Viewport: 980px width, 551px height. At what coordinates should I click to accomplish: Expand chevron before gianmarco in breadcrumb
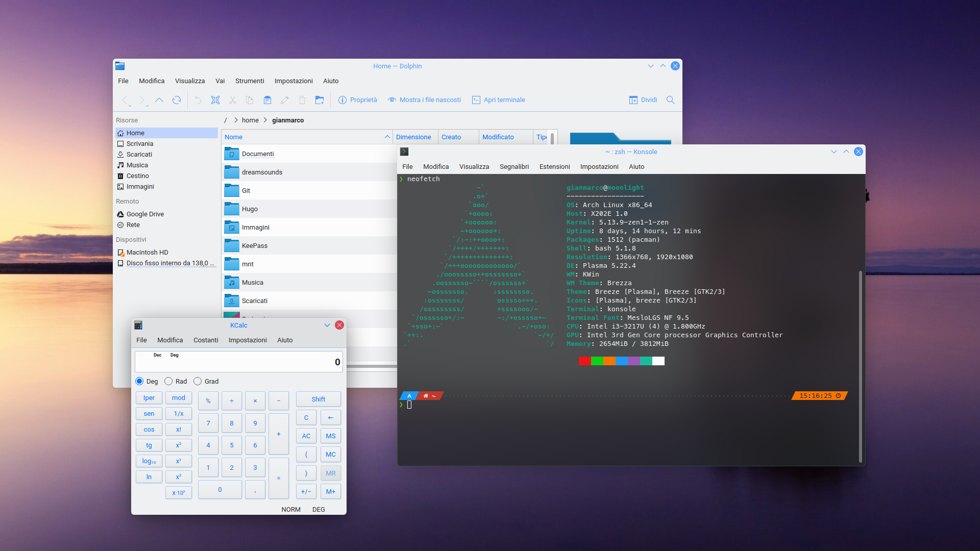tap(265, 120)
